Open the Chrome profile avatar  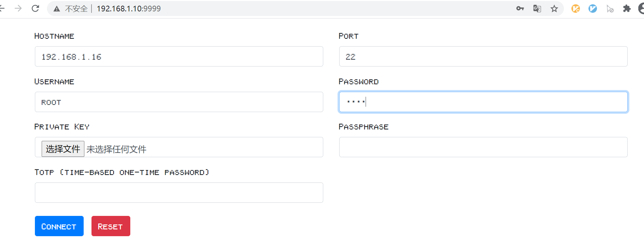click(x=641, y=9)
